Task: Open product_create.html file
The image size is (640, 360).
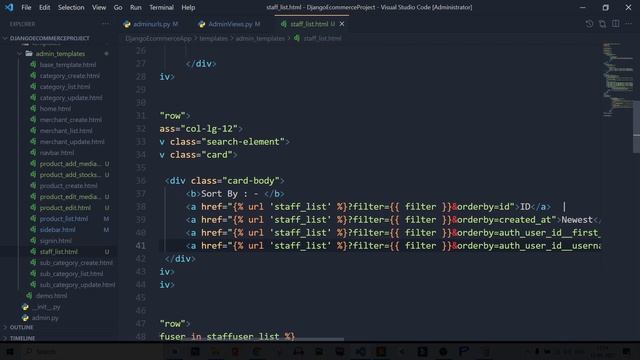Action: click(69, 186)
